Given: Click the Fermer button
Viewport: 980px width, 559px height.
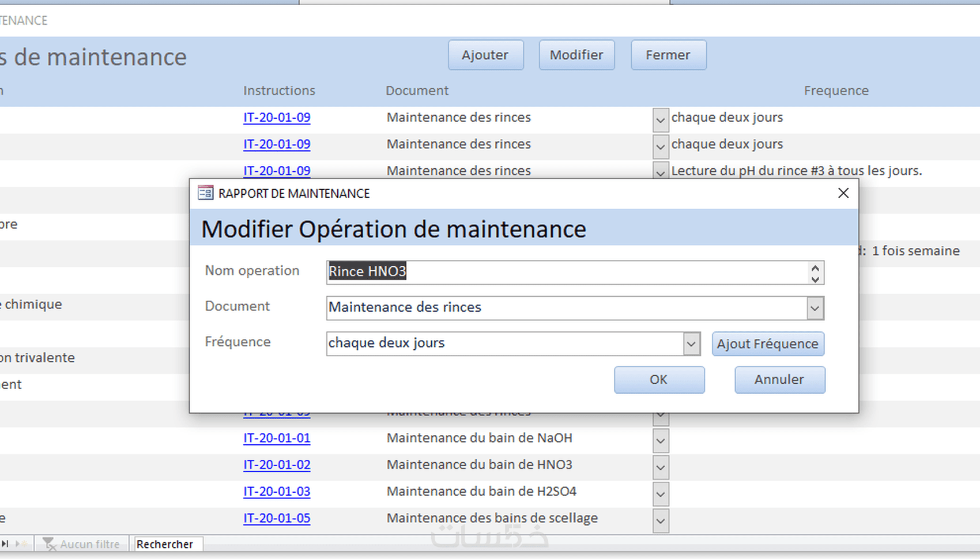Looking at the screenshot, I should [x=668, y=55].
